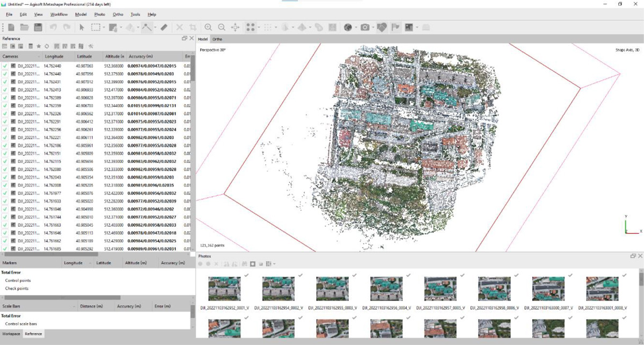Switch to the Ortho tab

pyautogui.click(x=217, y=39)
